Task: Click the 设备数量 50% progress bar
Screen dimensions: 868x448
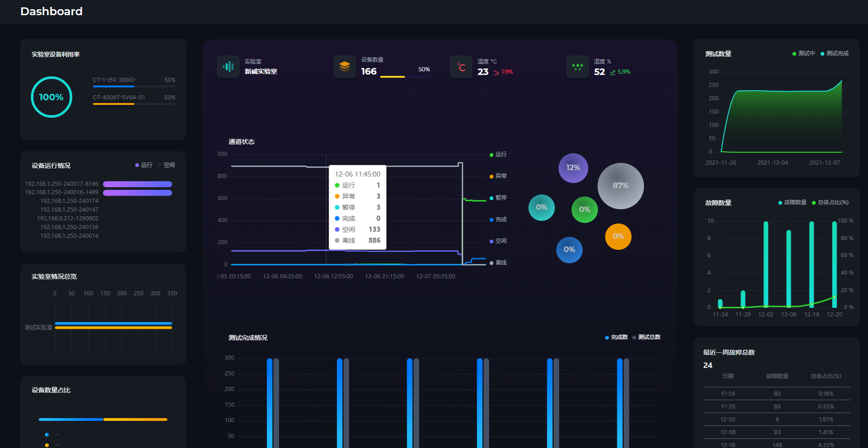Action: (405, 77)
